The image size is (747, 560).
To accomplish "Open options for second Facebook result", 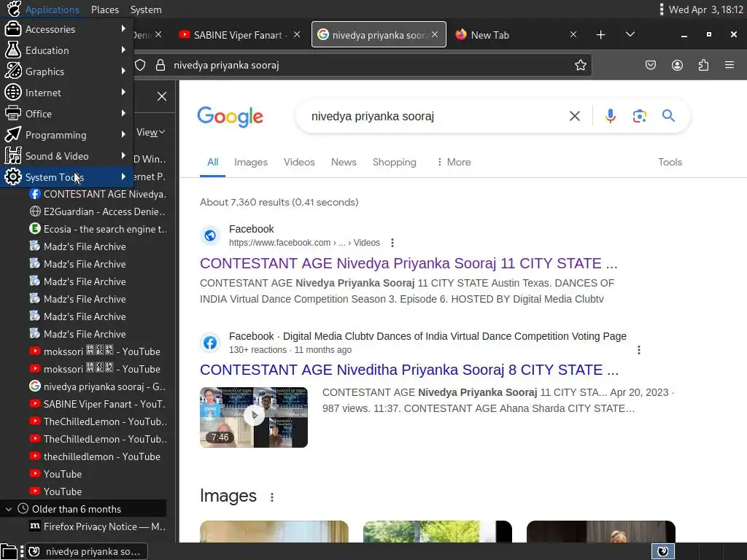I will pos(639,350).
